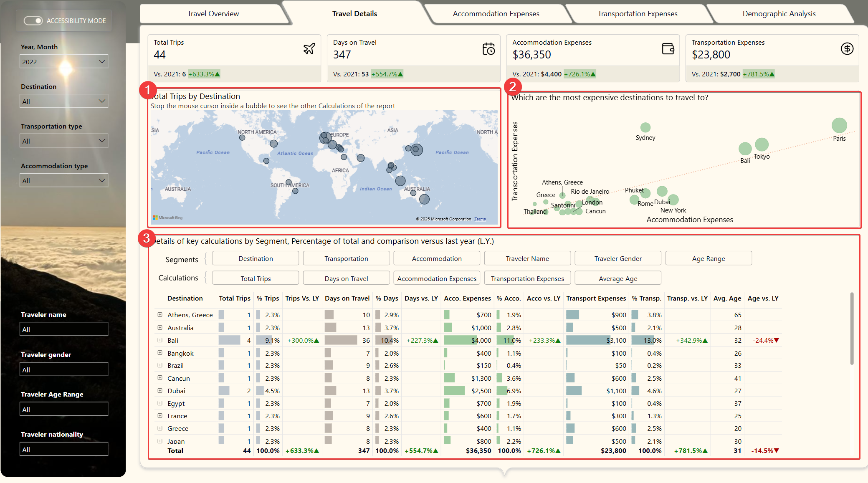Screen dimensions: 868x483
Task: Expand the Cancun table row
Action: pyautogui.click(x=160, y=378)
